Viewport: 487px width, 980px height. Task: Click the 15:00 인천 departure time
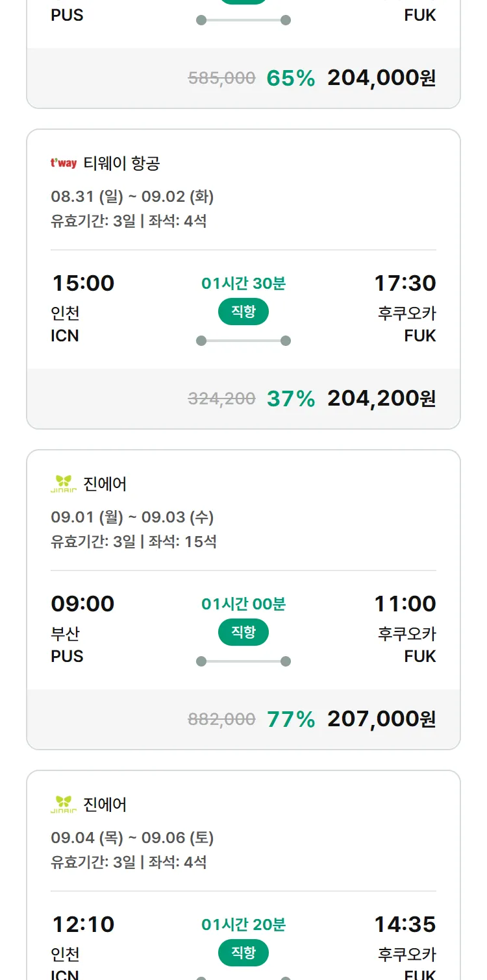pos(82,283)
